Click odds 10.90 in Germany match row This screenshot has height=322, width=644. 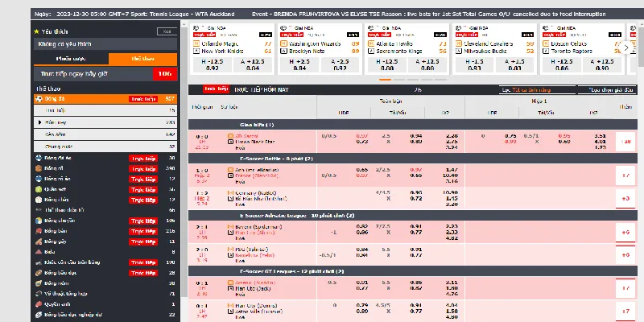[x=451, y=192]
